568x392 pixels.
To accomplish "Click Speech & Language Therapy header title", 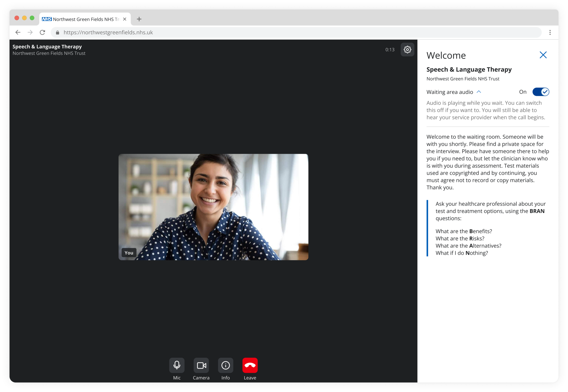I will click(x=47, y=47).
